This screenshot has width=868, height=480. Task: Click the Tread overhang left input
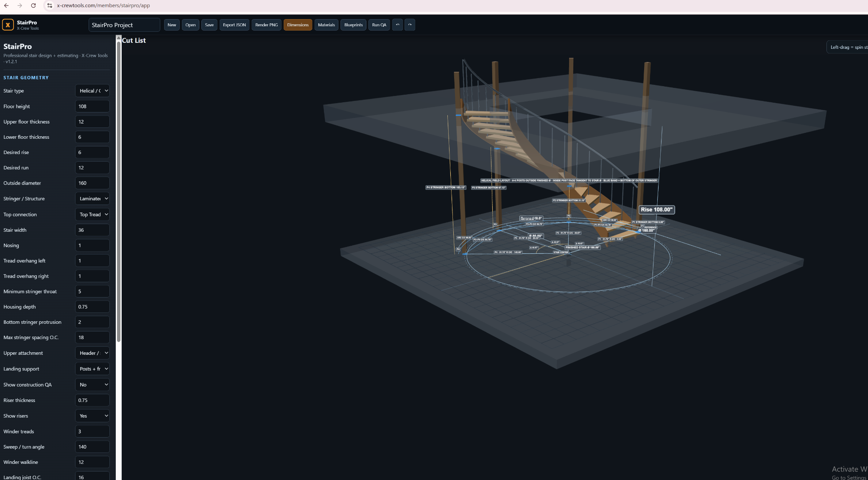tap(92, 261)
